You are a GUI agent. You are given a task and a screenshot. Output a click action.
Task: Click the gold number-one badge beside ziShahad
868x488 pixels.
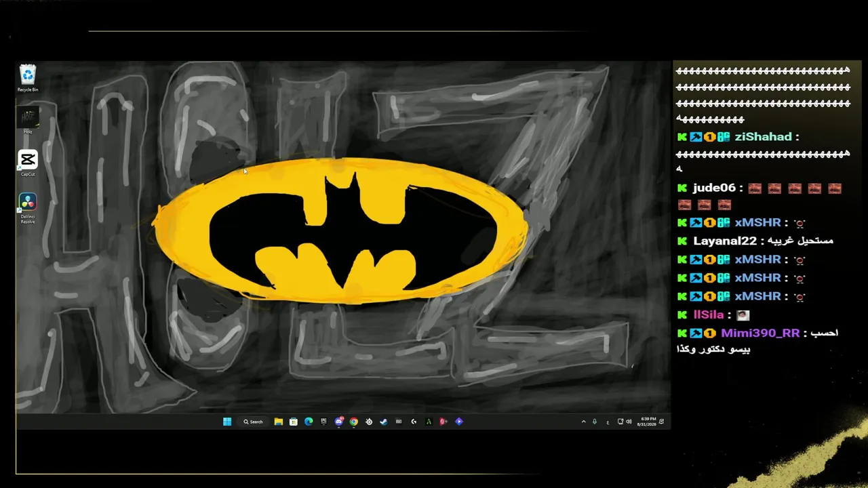point(709,137)
